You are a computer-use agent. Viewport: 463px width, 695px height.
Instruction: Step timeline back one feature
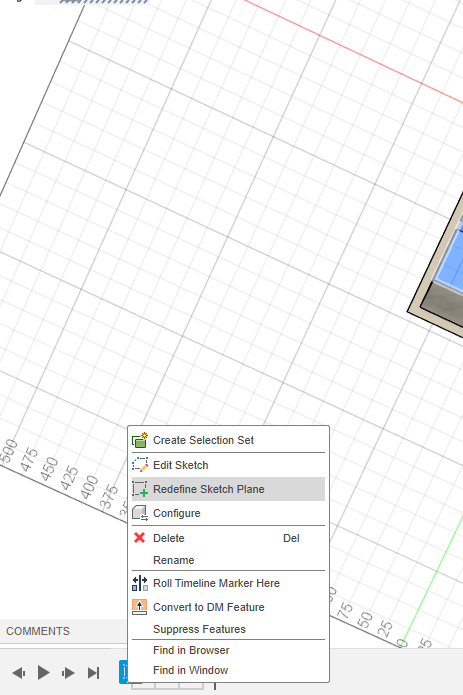click(19, 673)
